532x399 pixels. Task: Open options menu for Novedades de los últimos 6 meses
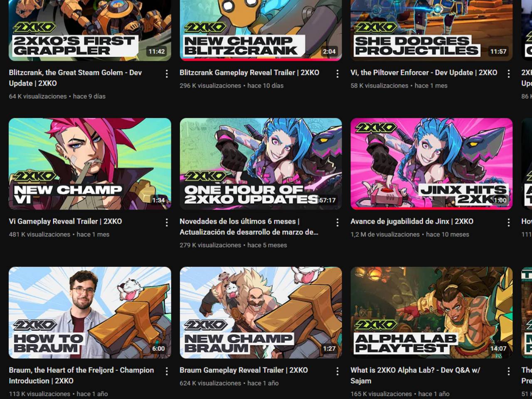click(337, 222)
